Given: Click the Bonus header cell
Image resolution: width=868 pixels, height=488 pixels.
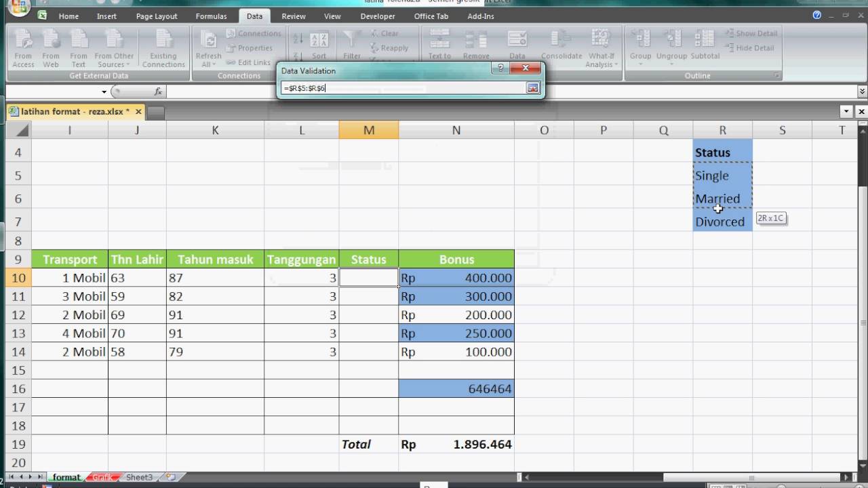Looking at the screenshot, I should 456,260.
